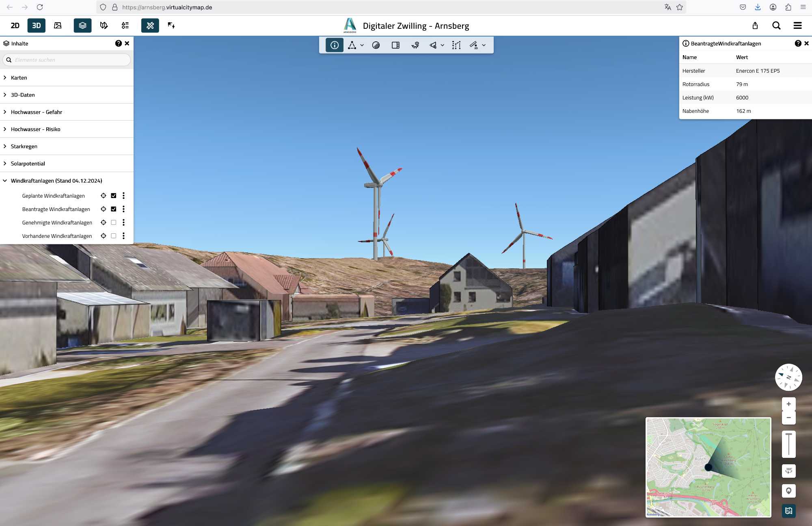Click the zoom in plus button

pos(788,404)
